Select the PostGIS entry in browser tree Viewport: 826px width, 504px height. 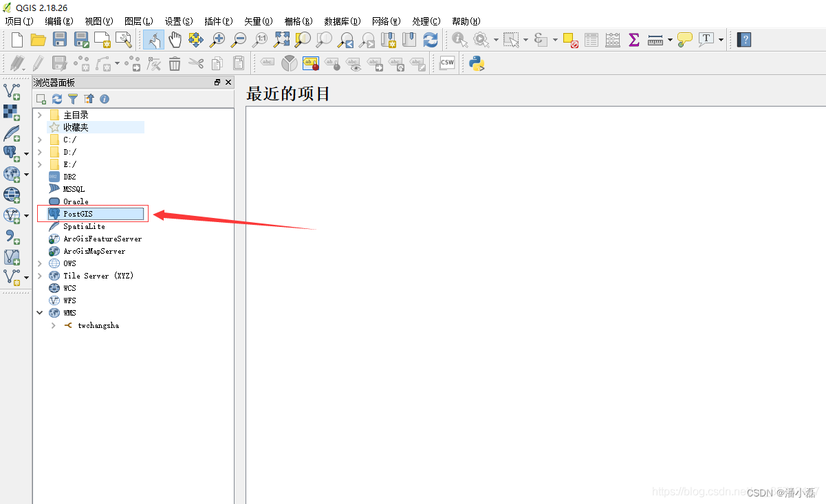(96, 214)
